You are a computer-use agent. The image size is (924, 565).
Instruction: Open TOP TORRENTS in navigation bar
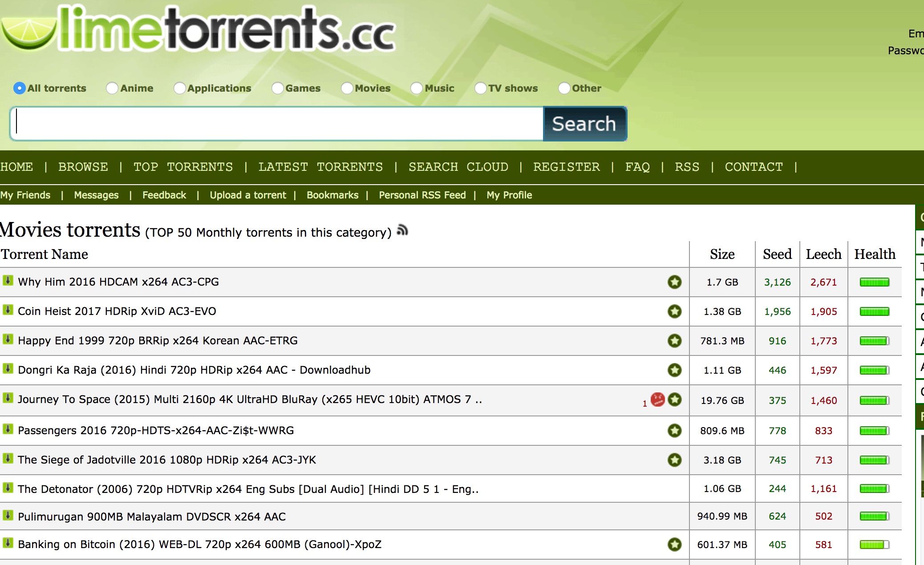(x=183, y=167)
